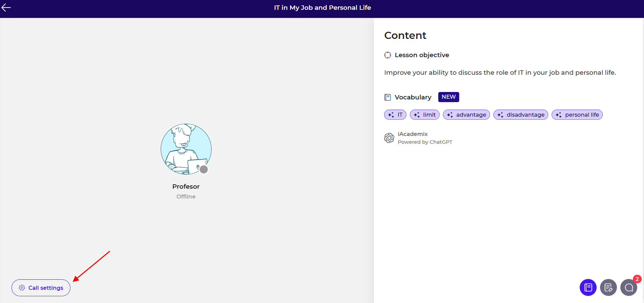Open the notes icon with pencil
Viewport: 644px width, 303px height.
point(608,287)
